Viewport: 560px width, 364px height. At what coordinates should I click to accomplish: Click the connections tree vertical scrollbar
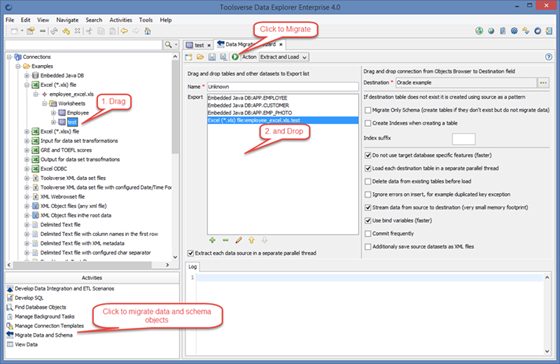point(175,107)
